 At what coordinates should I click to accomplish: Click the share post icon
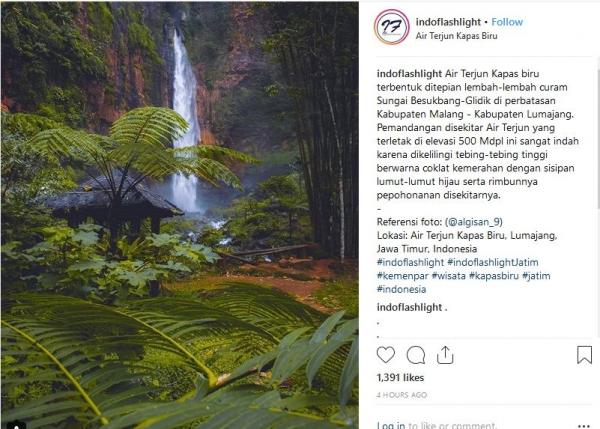coord(446,354)
